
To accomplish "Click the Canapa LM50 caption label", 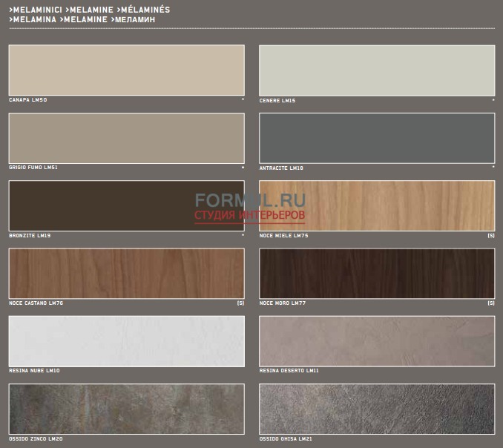I will click(x=27, y=99).
